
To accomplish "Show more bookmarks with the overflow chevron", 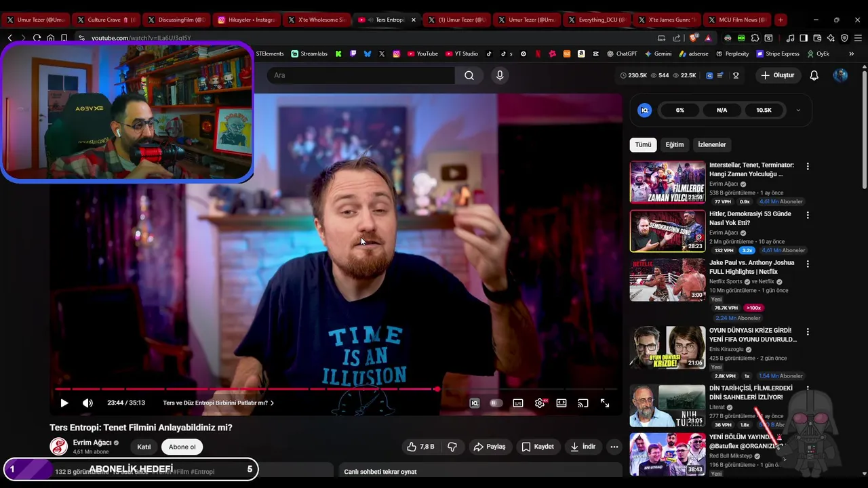I will click(x=851, y=54).
